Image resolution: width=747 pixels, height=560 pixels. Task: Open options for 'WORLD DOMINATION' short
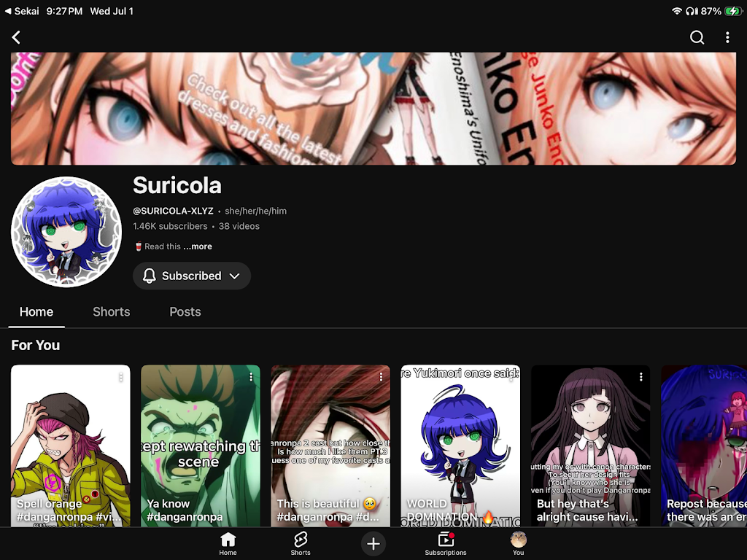pyautogui.click(x=511, y=377)
